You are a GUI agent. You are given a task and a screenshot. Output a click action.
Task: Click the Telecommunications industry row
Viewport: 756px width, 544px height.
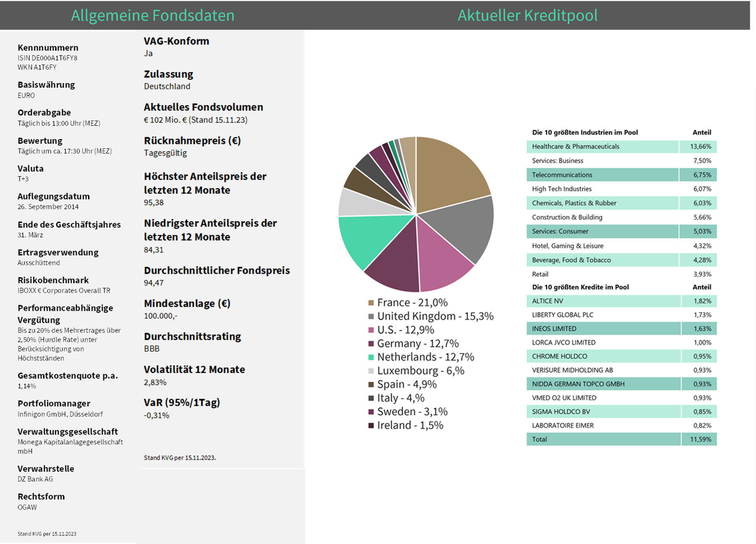[621, 175]
